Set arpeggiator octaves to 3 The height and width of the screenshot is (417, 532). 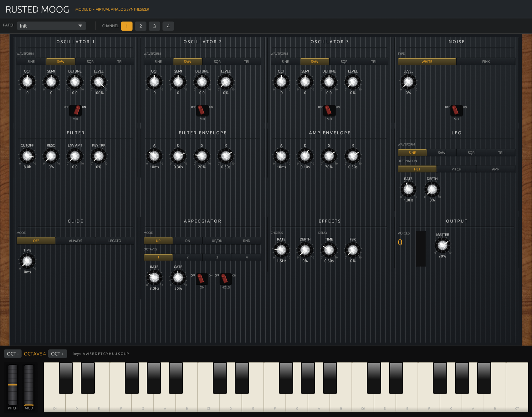pos(217,257)
